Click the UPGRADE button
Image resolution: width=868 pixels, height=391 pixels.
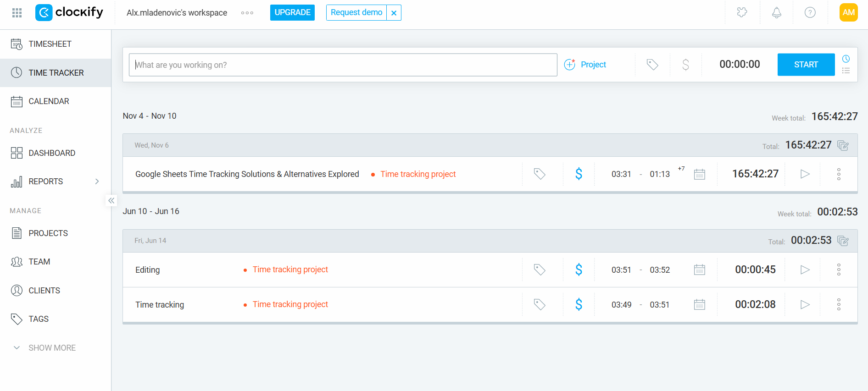[x=292, y=12]
